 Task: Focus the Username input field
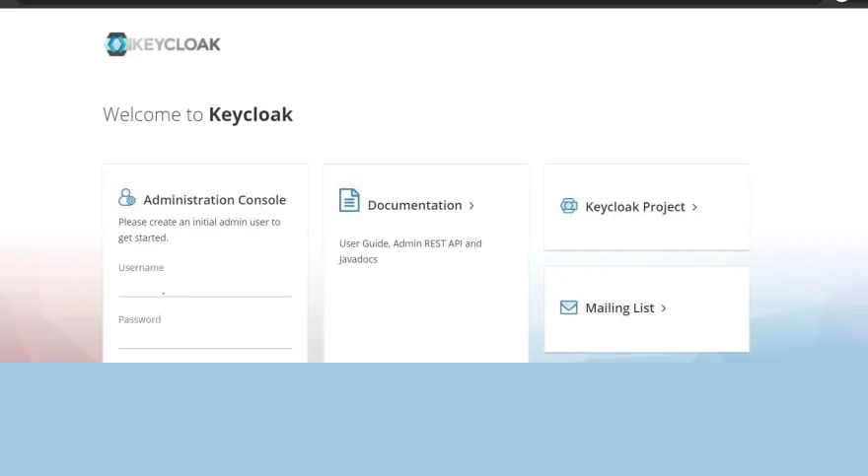[x=205, y=288]
